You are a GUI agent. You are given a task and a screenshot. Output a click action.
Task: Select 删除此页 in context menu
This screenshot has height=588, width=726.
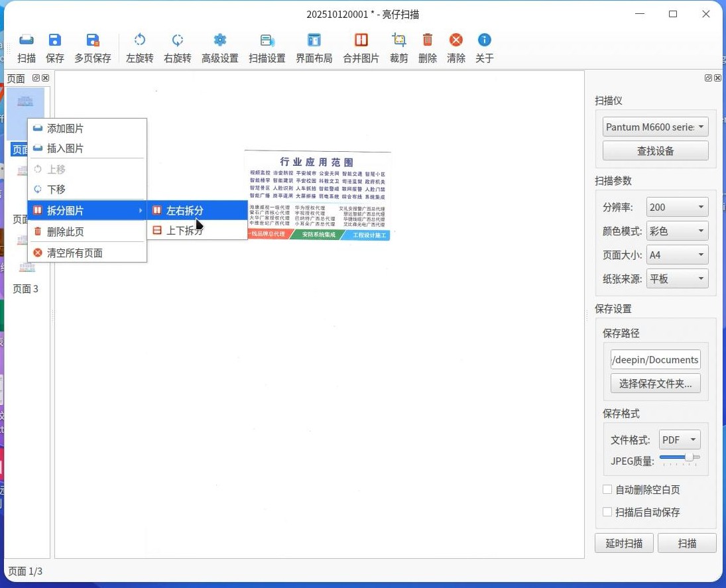click(x=88, y=231)
